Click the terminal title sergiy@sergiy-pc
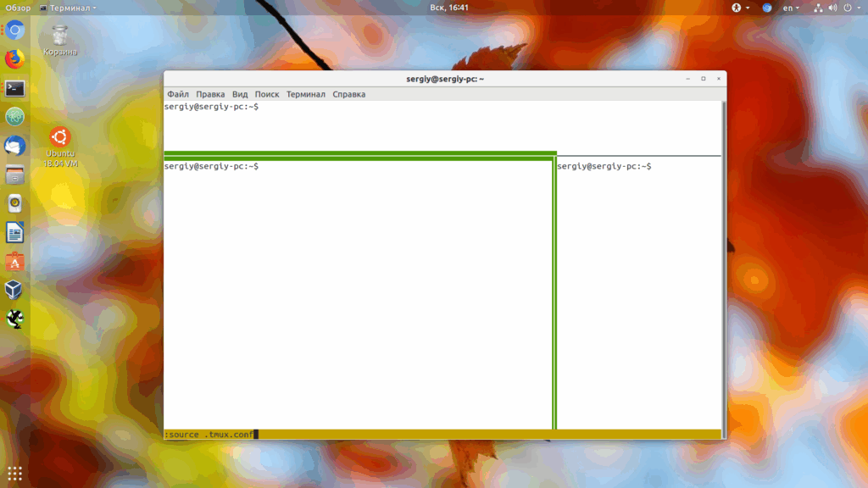The width and height of the screenshot is (868, 488). click(445, 79)
